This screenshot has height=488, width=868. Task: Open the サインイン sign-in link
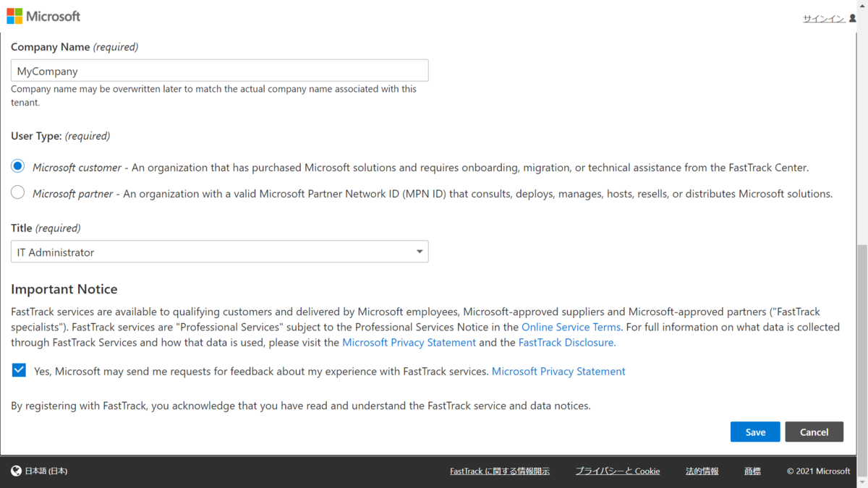[824, 19]
